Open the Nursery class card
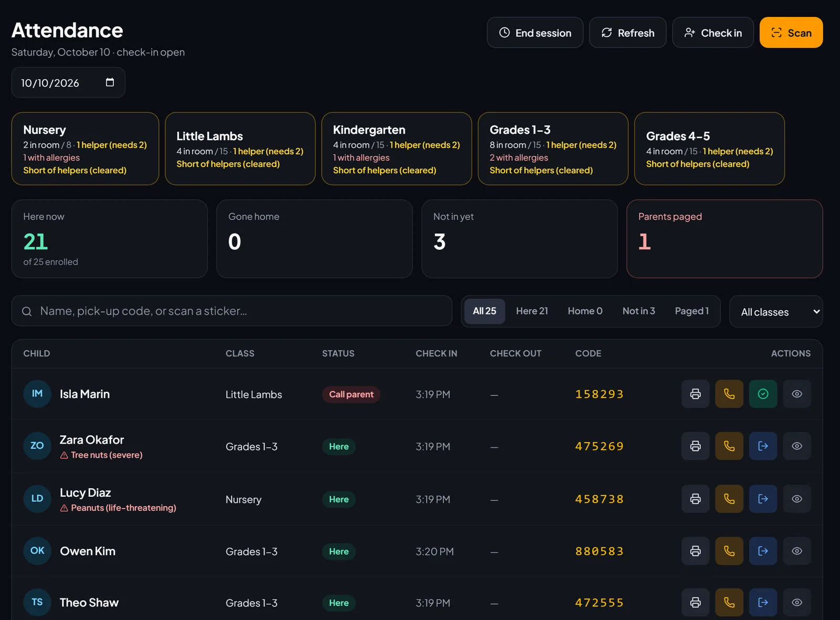The width and height of the screenshot is (840, 620). [85, 149]
